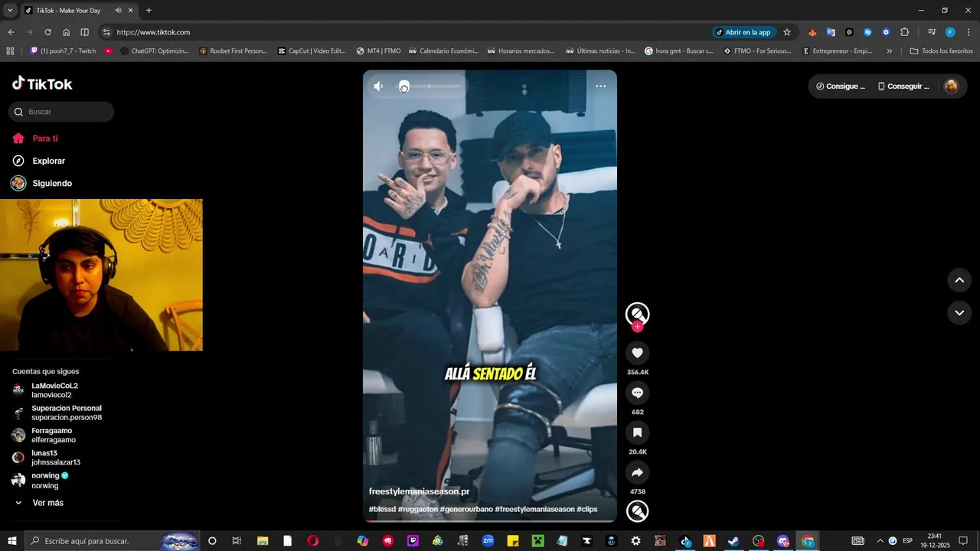
Task: Open the ChatGPT: Optimizin... bookmark
Action: pos(154,51)
